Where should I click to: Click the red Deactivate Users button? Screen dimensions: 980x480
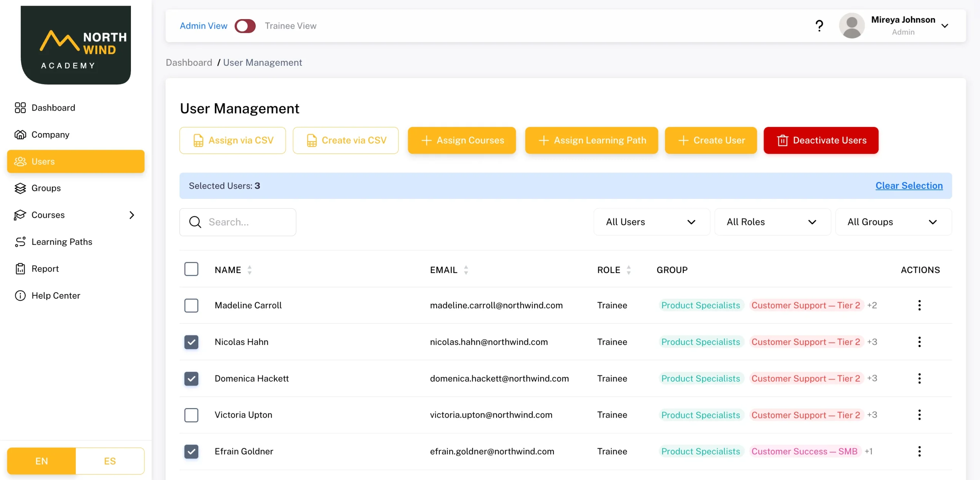[x=821, y=140]
